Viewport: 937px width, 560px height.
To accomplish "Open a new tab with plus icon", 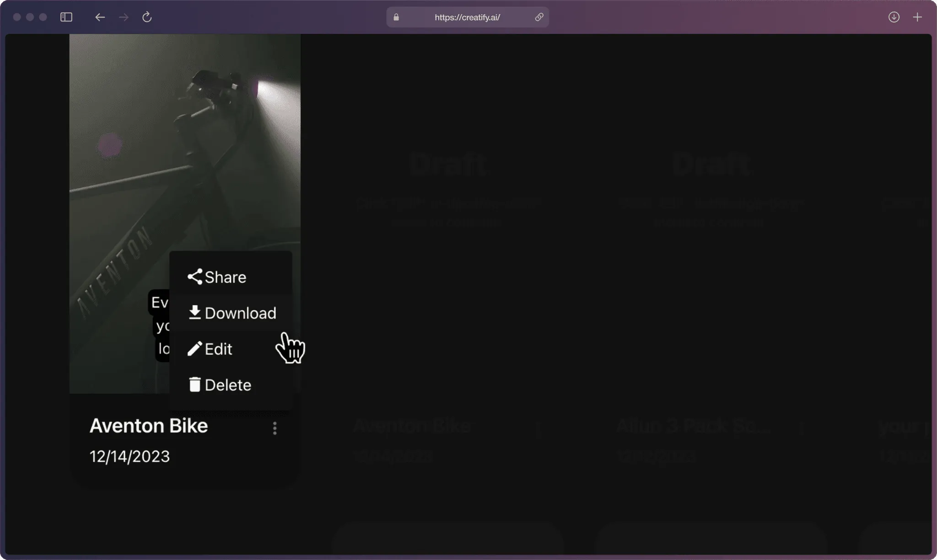I will pyautogui.click(x=917, y=17).
